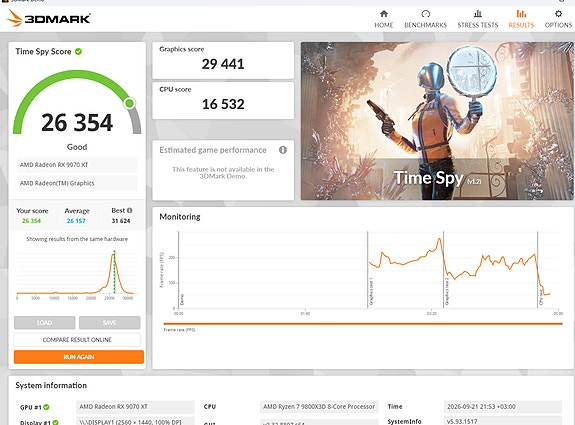This screenshot has width=575, height=425.
Task: Click COMPARE RESULT ONLINE button
Action: point(77,340)
